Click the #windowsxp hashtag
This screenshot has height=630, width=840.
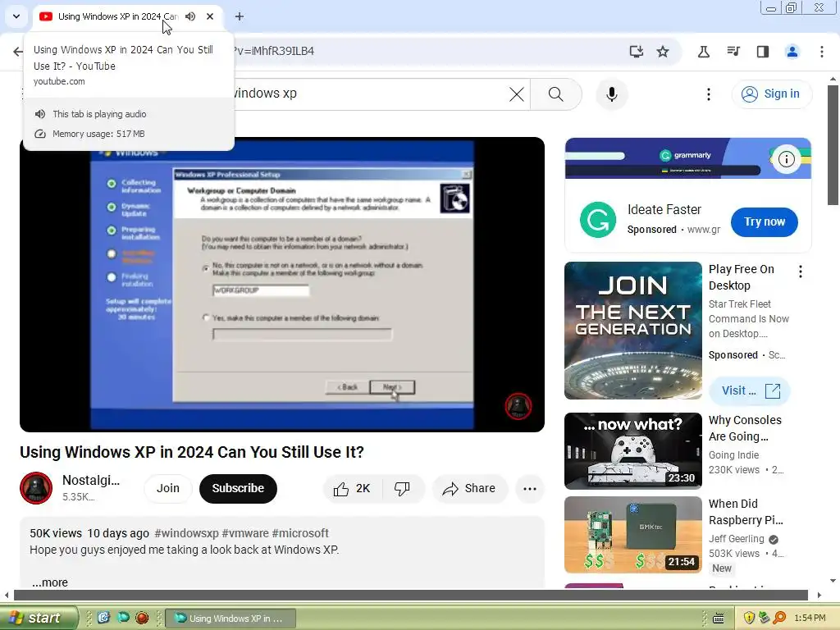tap(186, 533)
